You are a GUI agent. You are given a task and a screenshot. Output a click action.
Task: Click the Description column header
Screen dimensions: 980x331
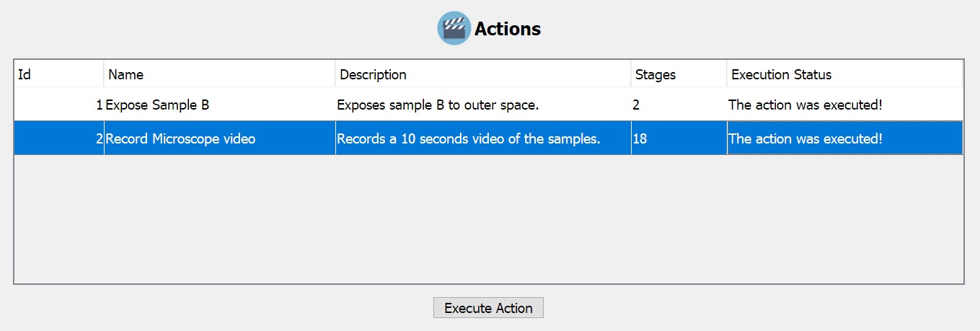(482, 74)
